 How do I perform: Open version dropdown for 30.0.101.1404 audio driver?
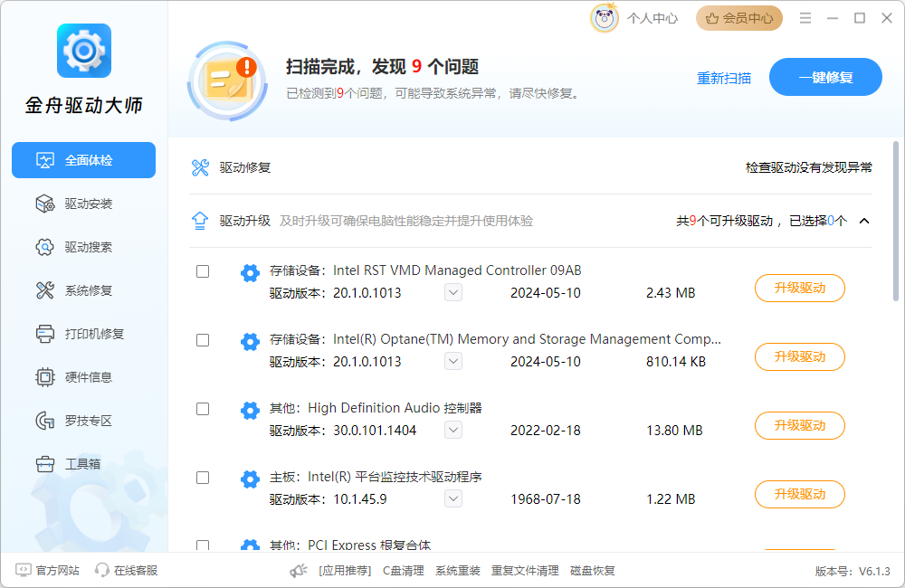(x=453, y=430)
